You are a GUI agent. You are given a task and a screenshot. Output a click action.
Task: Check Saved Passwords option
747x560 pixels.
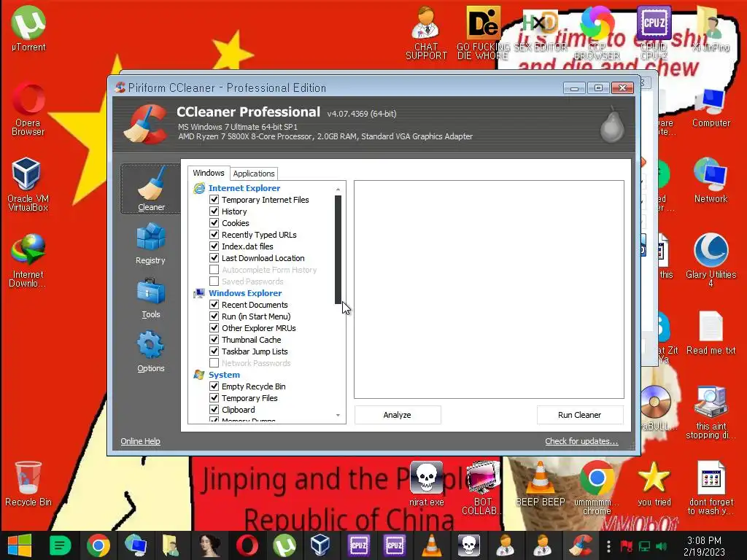[214, 281]
